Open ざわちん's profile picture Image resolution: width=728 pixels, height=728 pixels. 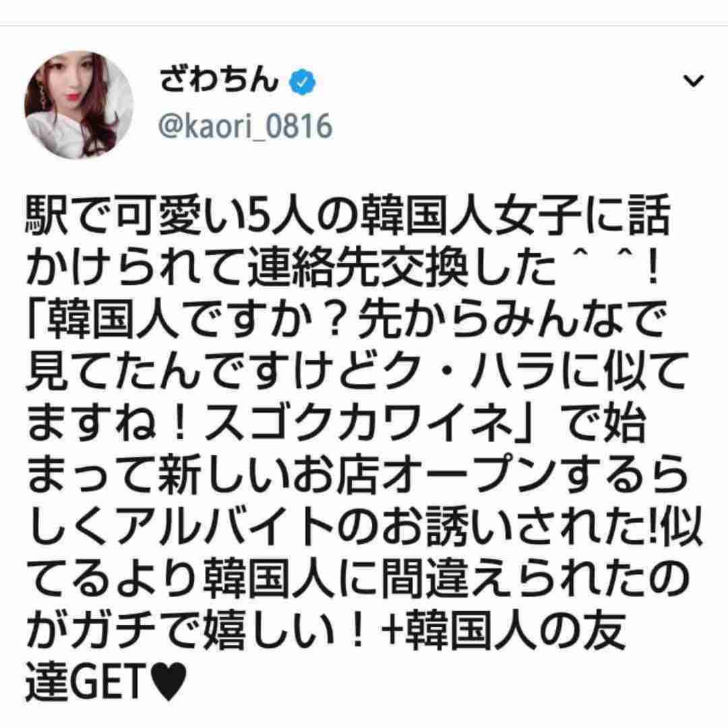click(79, 105)
